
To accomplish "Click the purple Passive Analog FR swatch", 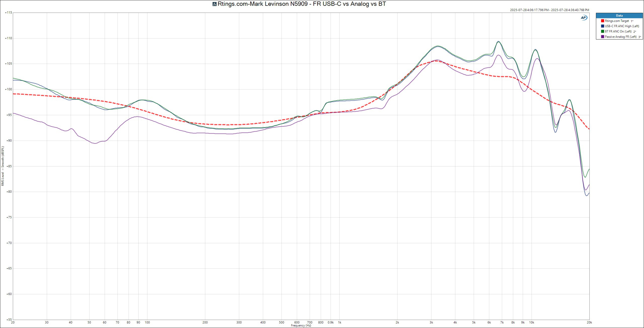I will tap(603, 37).
